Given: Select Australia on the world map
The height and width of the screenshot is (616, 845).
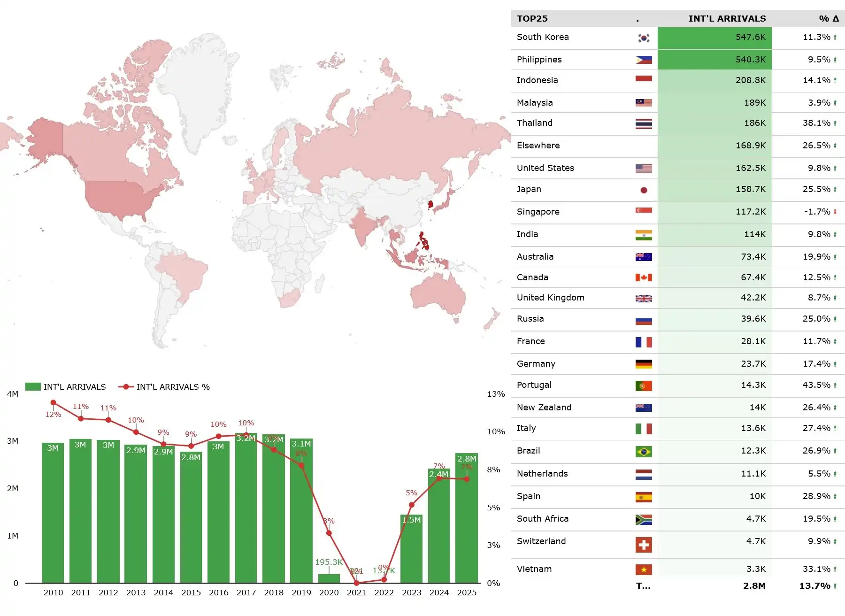Looking at the screenshot, I should (438, 293).
